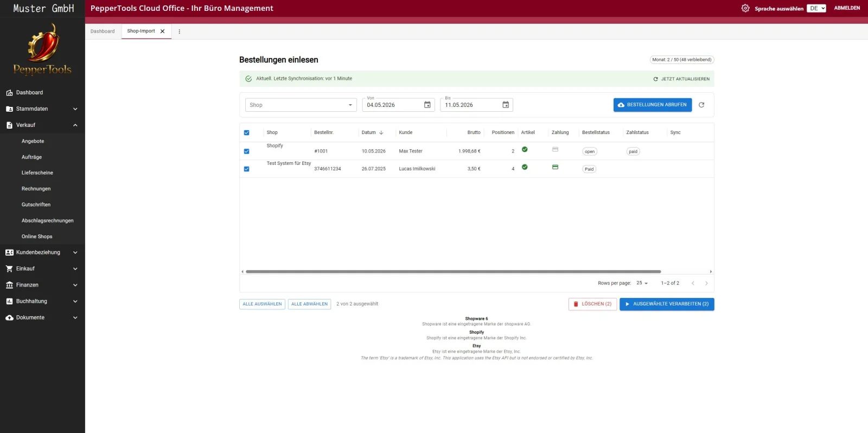Click the green sync status check icon
Screen dimensions: 868x433
pos(248,79)
